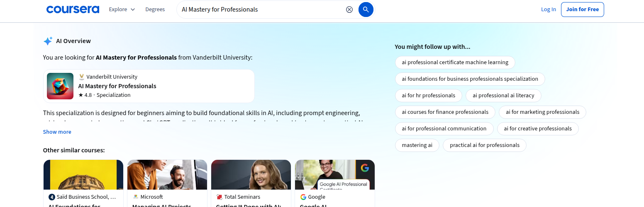Image resolution: width=644 pixels, height=207 pixels.
Task: Click Saïd Business School logo icon
Action: coord(52,197)
